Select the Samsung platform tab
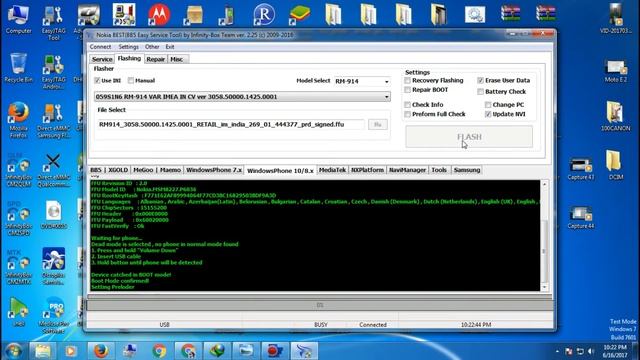This screenshot has width=640, height=360. tap(467, 170)
